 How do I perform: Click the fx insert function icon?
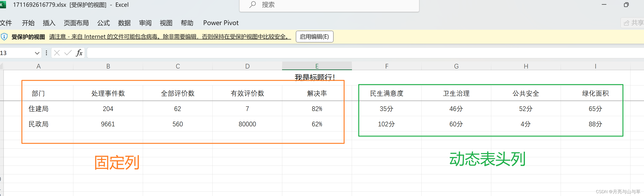[79, 53]
